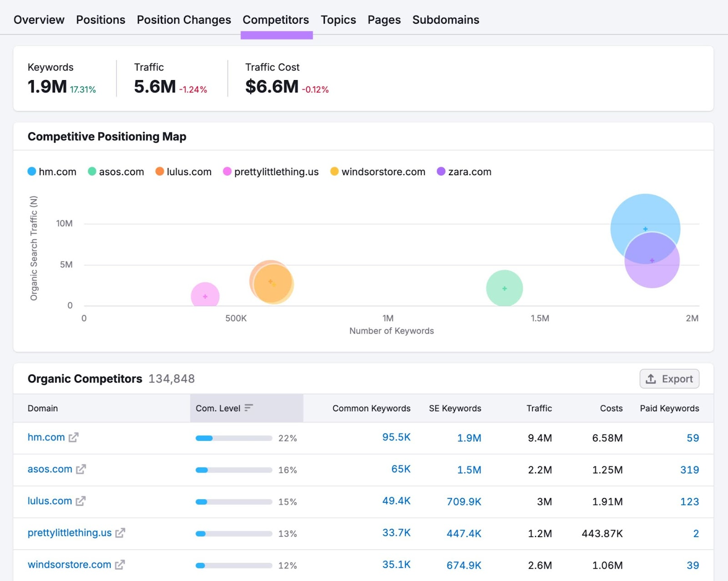Open prettylittlething.us via its external link icon
Viewport: 728px width, 581px height.
[x=120, y=533]
